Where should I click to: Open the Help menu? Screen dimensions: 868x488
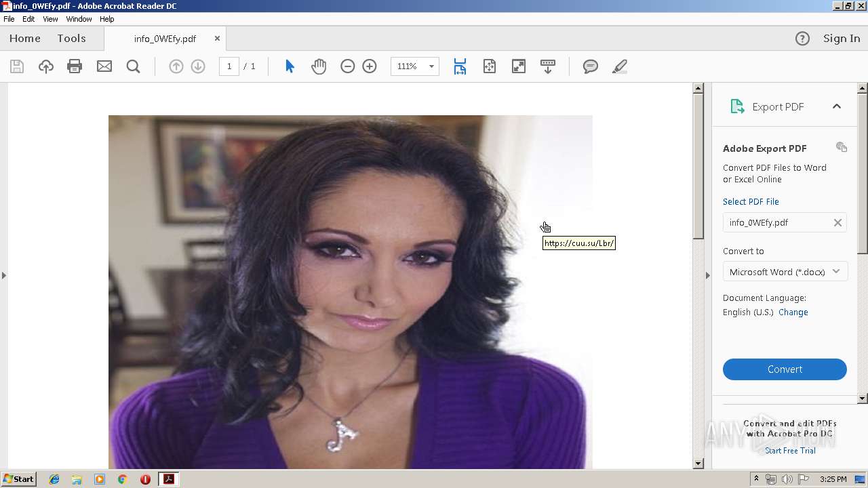point(107,19)
